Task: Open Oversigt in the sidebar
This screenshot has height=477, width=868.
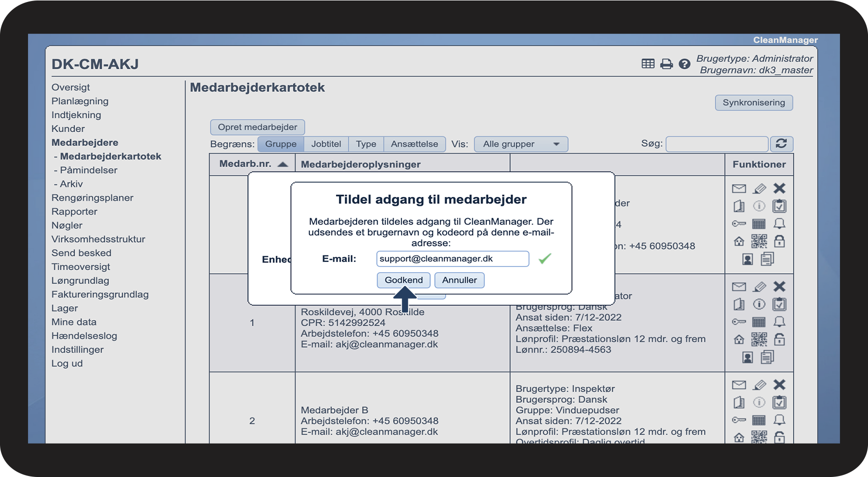Action: pos(71,87)
